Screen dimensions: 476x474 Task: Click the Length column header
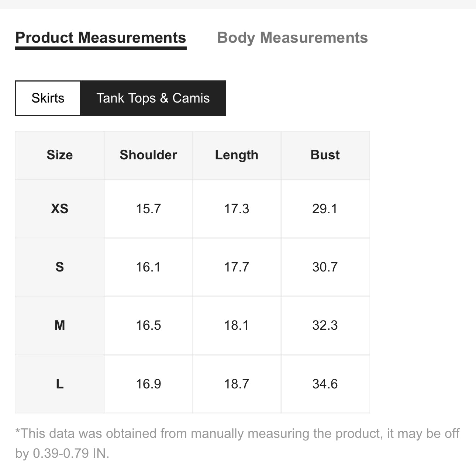pyautogui.click(x=237, y=155)
